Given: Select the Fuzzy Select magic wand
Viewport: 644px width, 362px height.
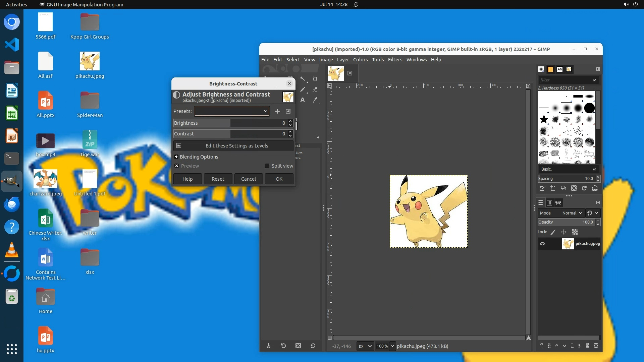Looking at the screenshot, I should [x=303, y=79].
